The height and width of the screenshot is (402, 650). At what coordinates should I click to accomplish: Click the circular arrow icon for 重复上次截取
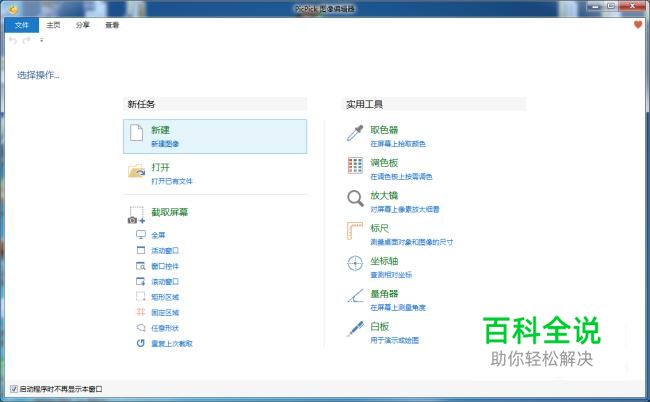point(141,343)
